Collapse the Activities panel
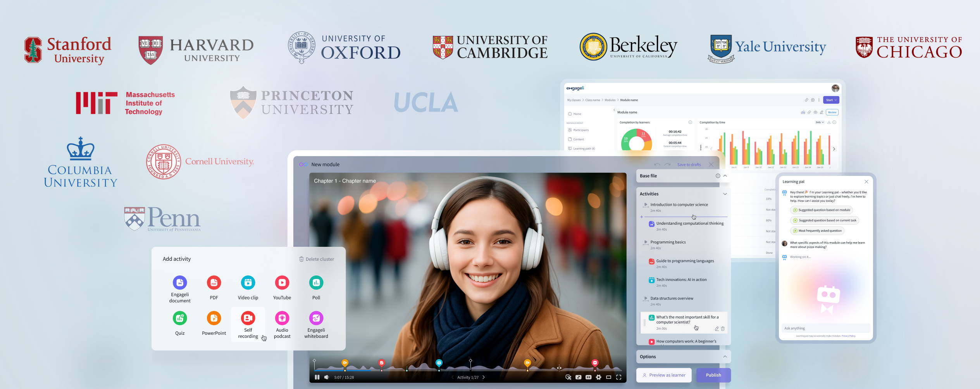The image size is (980, 389). point(725,194)
